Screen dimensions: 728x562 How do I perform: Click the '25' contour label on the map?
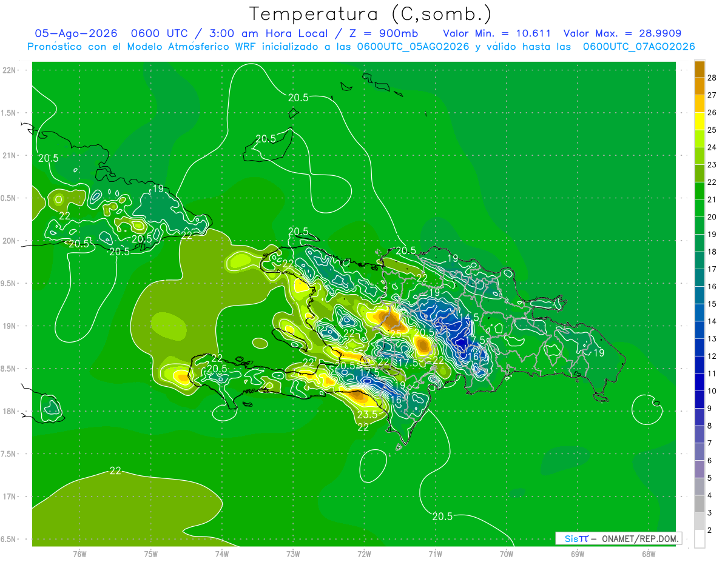pos(395,333)
